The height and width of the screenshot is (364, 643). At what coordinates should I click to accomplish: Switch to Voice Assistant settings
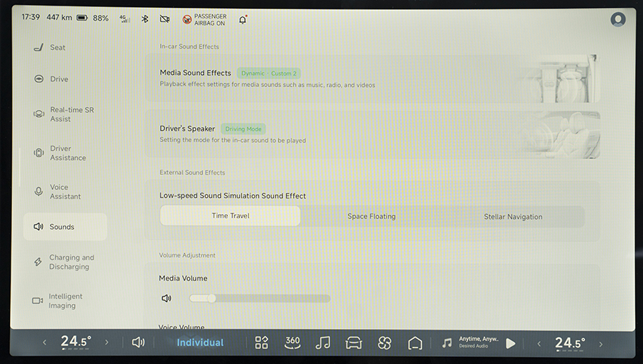point(64,192)
